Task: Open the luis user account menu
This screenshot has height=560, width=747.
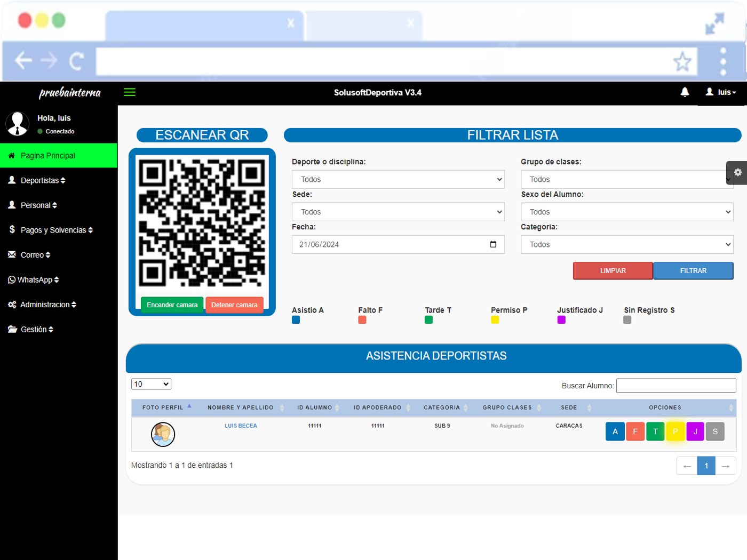Action: pyautogui.click(x=721, y=92)
